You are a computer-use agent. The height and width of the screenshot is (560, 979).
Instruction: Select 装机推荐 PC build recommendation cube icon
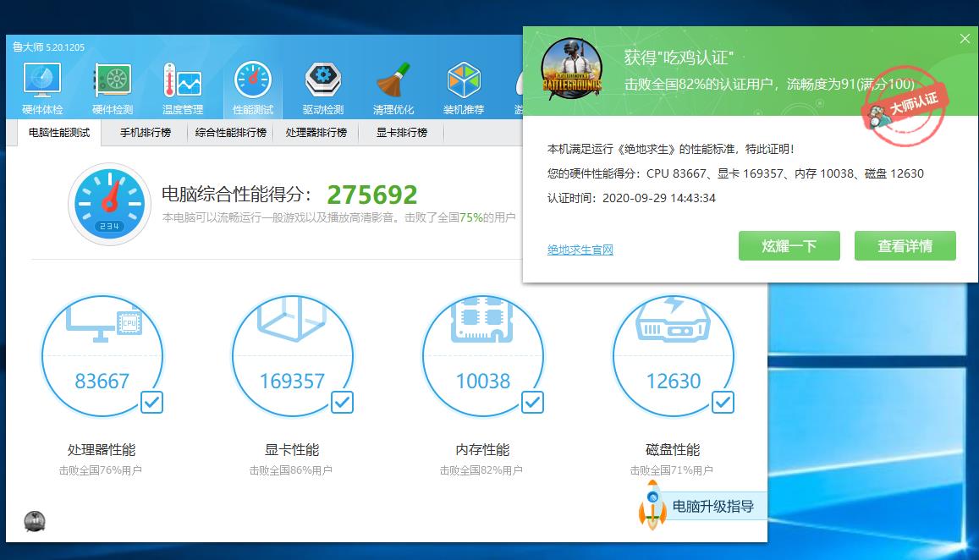(462, 85)
